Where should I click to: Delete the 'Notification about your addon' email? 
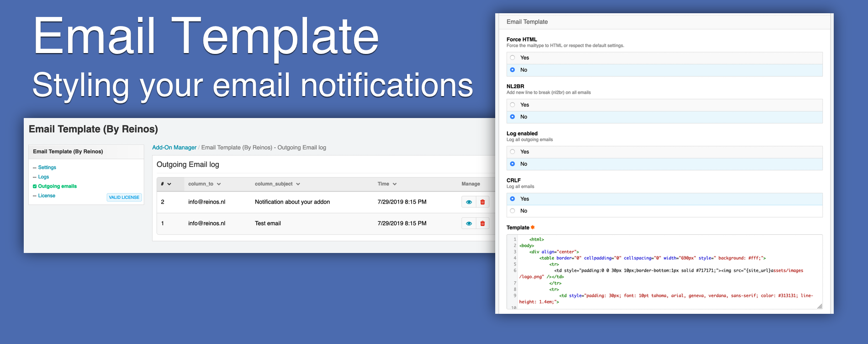pyautogui.click(x=482, y=202)
